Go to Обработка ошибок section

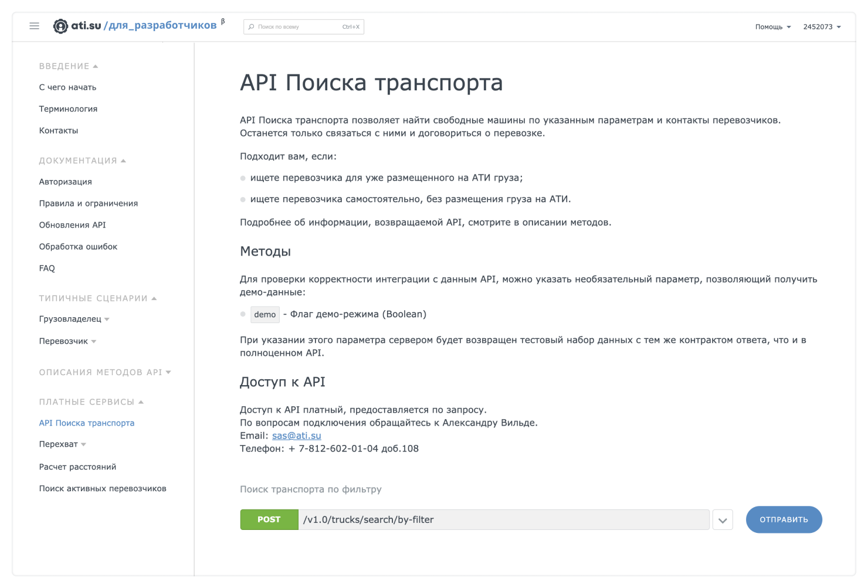(78, 247)
